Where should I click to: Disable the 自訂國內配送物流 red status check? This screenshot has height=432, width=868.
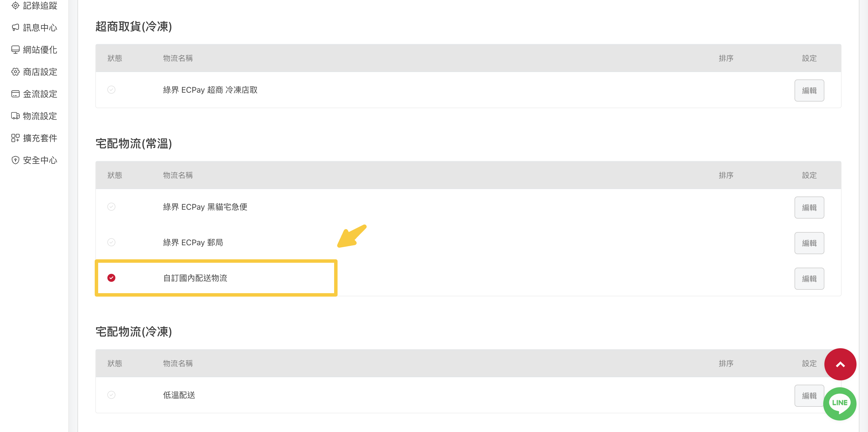[x=111, y=278]
